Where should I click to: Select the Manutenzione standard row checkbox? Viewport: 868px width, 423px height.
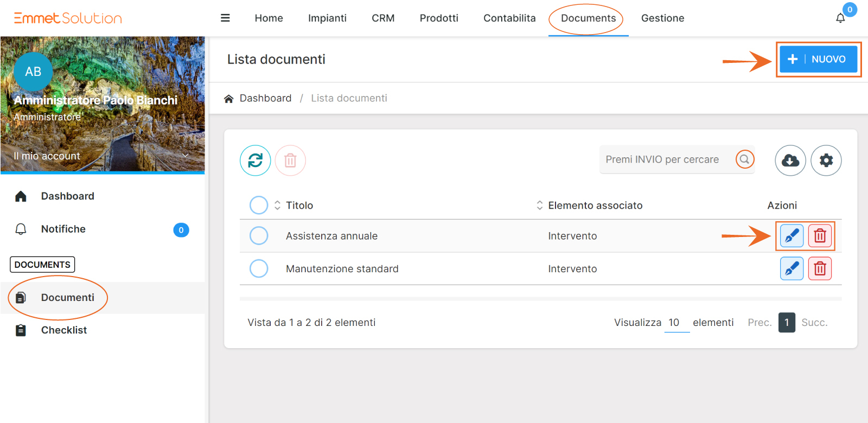click(259, 268)
